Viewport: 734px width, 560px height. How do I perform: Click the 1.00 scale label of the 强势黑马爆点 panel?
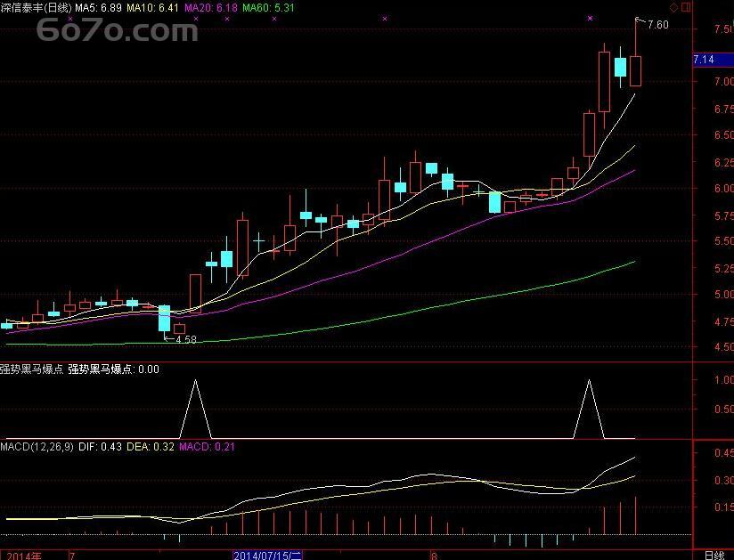(x=723, y=380)
